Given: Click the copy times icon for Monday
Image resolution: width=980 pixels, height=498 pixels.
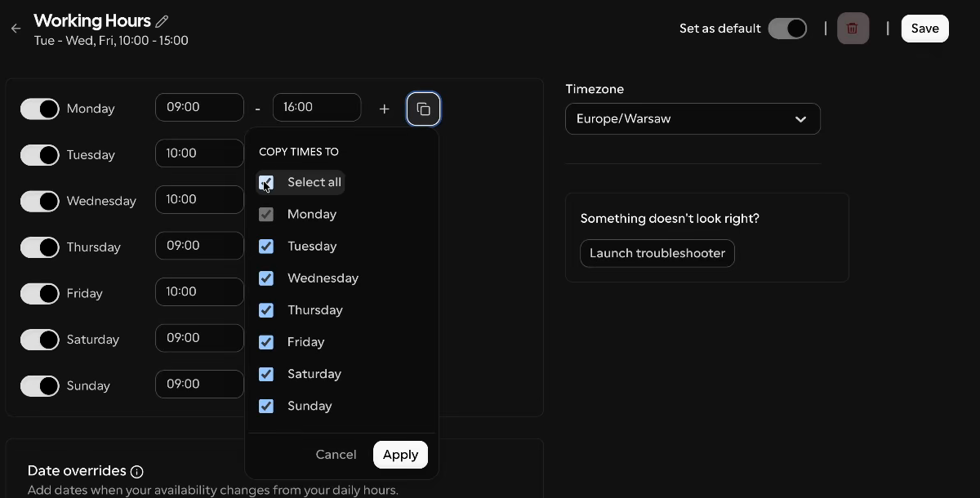Looking at the screenshot, I should click(x=423, y=109).
